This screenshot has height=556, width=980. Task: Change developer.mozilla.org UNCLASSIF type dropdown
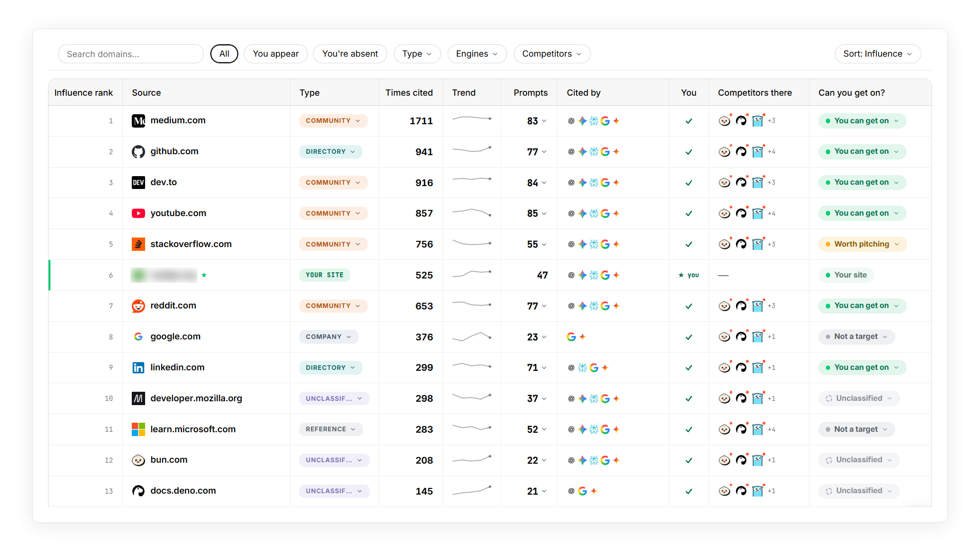pyautogui.click(x=334, y=398)
